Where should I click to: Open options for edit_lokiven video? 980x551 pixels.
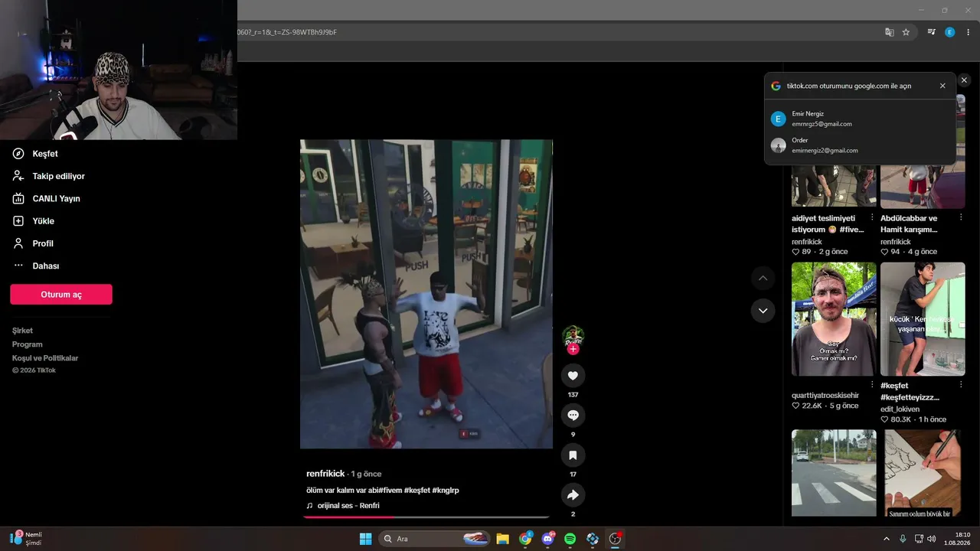[961, 385]
